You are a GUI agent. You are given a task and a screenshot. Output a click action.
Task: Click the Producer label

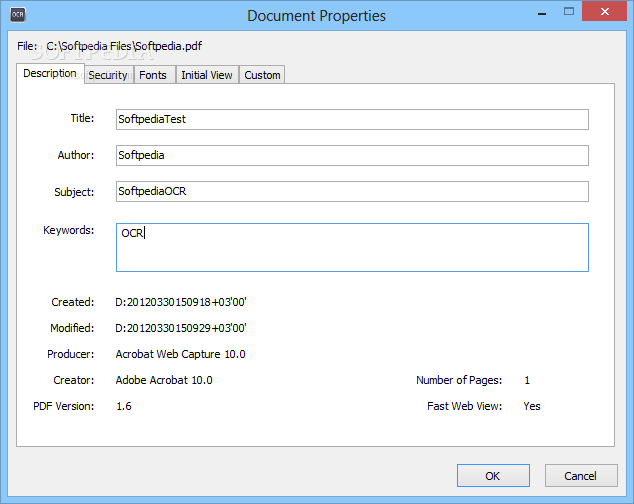70,354
